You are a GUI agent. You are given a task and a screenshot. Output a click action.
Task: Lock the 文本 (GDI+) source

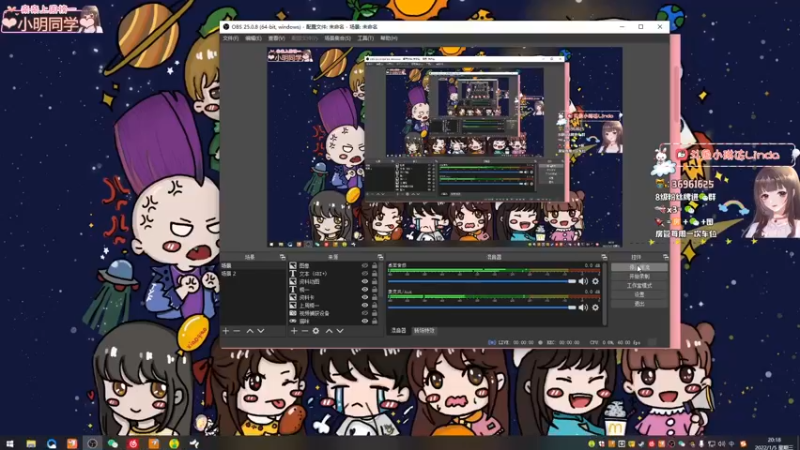click(x=374, y=273)
